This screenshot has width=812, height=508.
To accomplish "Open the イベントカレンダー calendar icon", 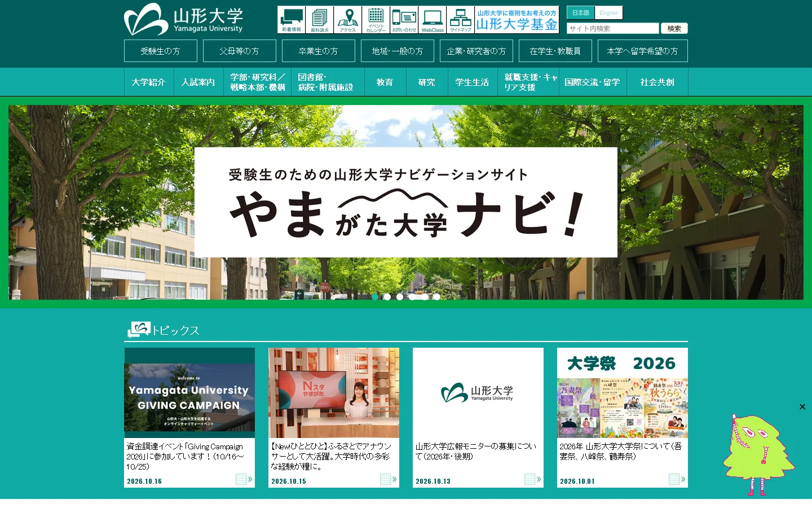I will point(376,20).
